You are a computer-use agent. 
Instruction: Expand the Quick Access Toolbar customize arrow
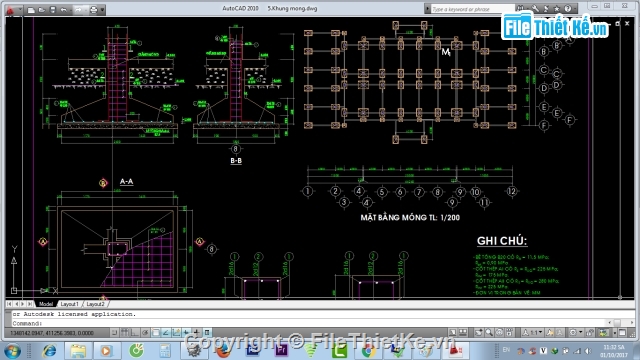pyautogui.click(x=102, y=9)
